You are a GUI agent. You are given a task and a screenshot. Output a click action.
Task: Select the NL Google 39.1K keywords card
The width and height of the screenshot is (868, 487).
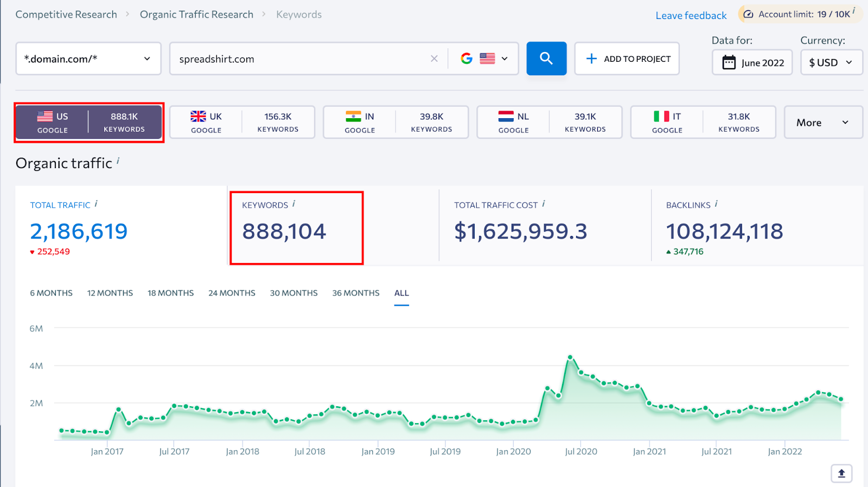550,122
